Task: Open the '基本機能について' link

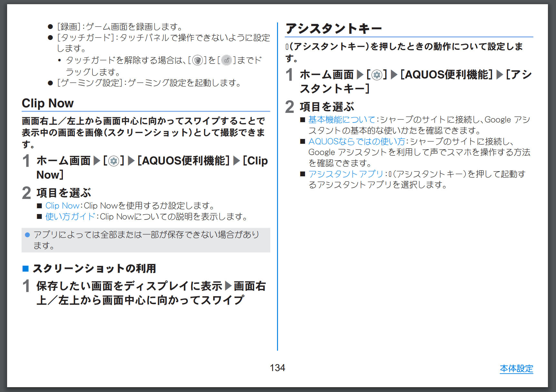Action: click(x=342, y=120)
